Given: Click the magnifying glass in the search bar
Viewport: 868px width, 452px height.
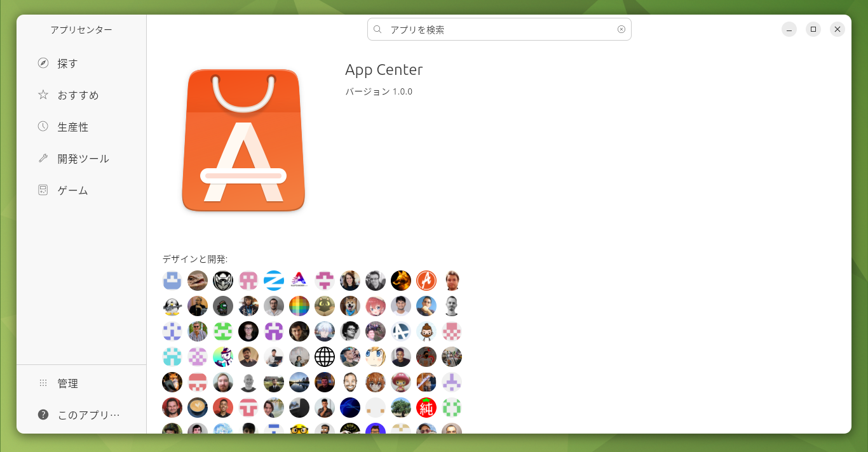Looking at the screenshot, I should pos(377,29).
